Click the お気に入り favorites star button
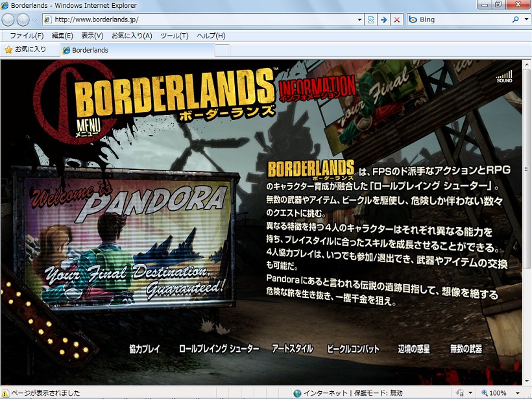Screen dimensions: 532x399 25,49
